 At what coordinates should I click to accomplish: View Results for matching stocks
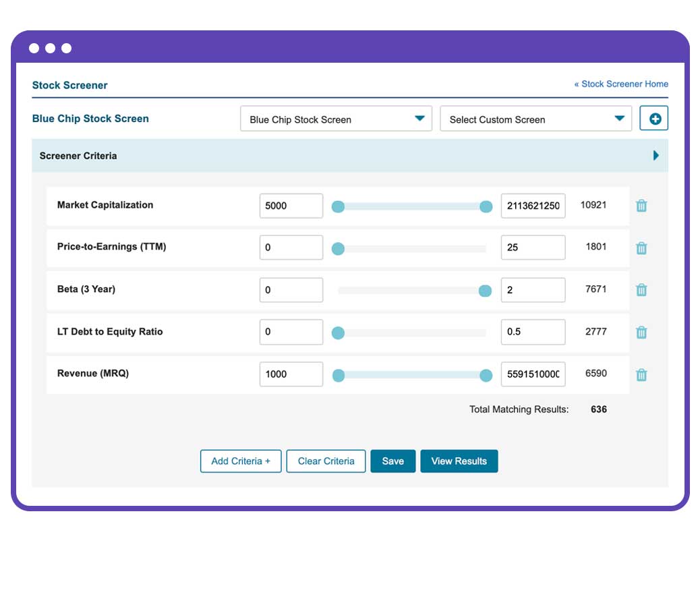(x=459, y=461)
